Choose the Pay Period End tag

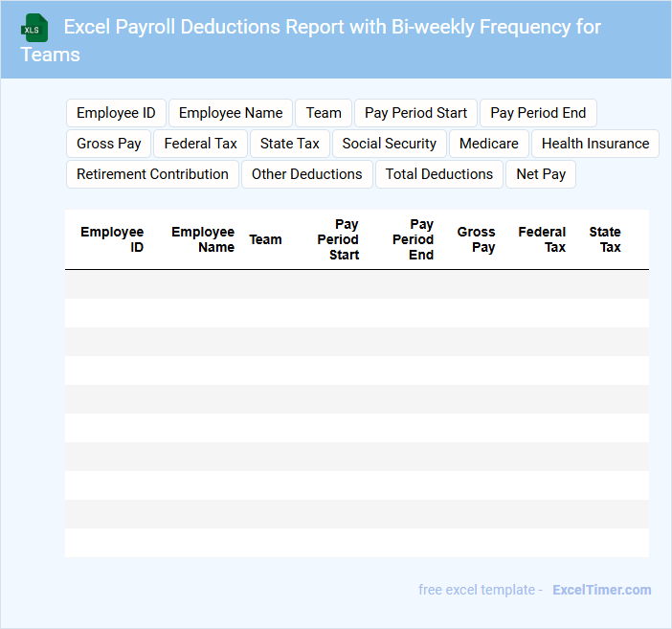coord(538,113)
